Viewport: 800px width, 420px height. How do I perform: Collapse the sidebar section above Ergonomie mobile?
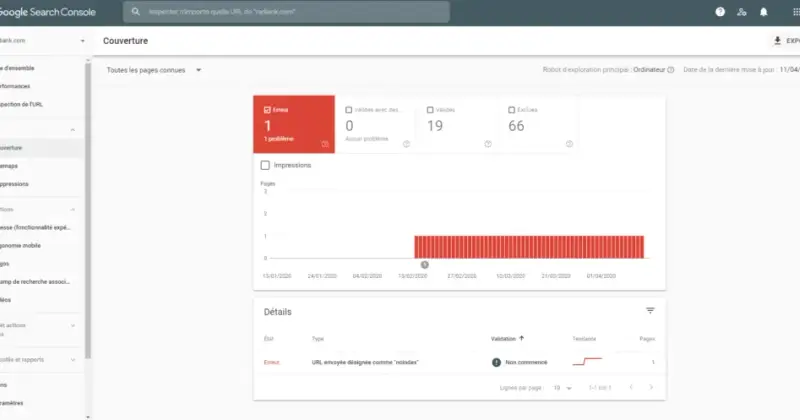tap(72, 209)
